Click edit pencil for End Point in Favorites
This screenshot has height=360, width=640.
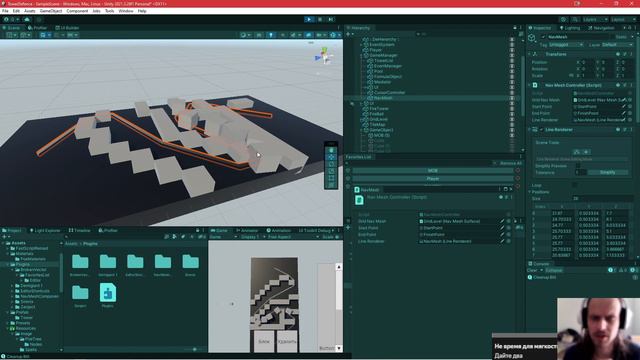[502, 235]
